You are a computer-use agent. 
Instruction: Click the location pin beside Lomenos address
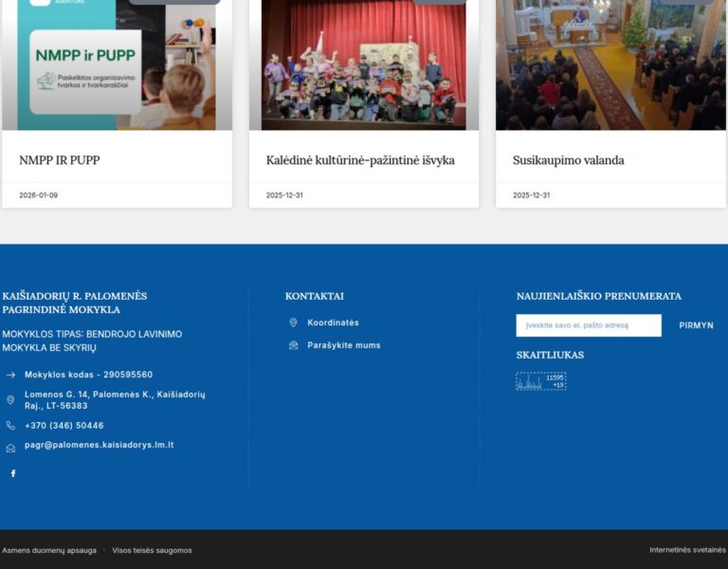[x=10, y=400]
